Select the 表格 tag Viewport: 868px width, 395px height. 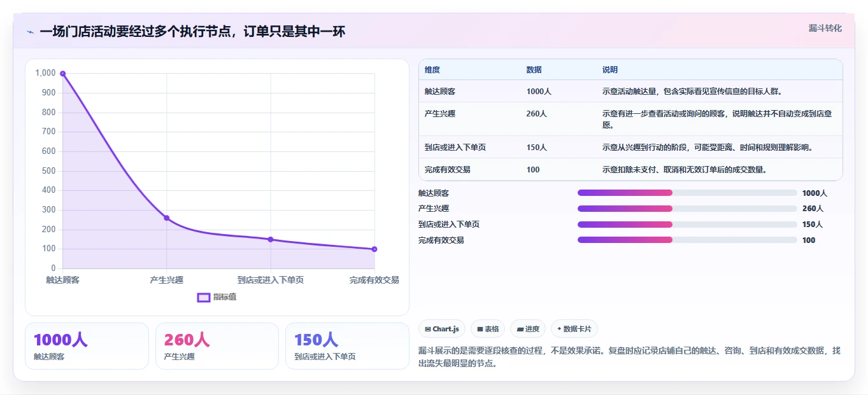488,329
